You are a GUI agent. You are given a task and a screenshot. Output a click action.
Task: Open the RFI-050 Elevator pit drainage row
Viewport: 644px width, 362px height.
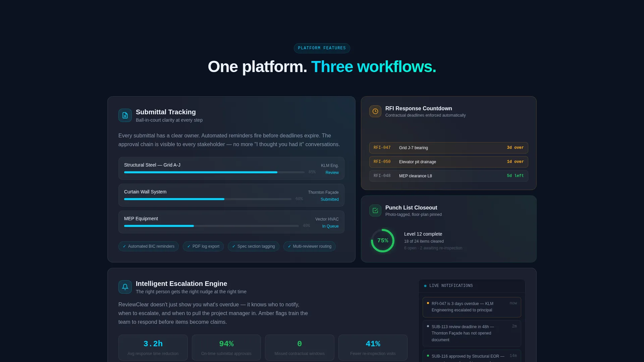click(x=449, y=162)
